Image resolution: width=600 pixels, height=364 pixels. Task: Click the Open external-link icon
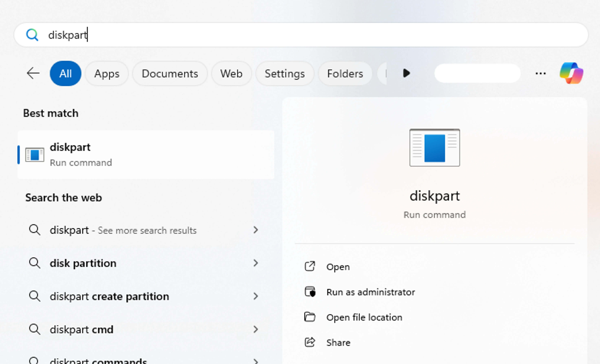coord(310,266)
